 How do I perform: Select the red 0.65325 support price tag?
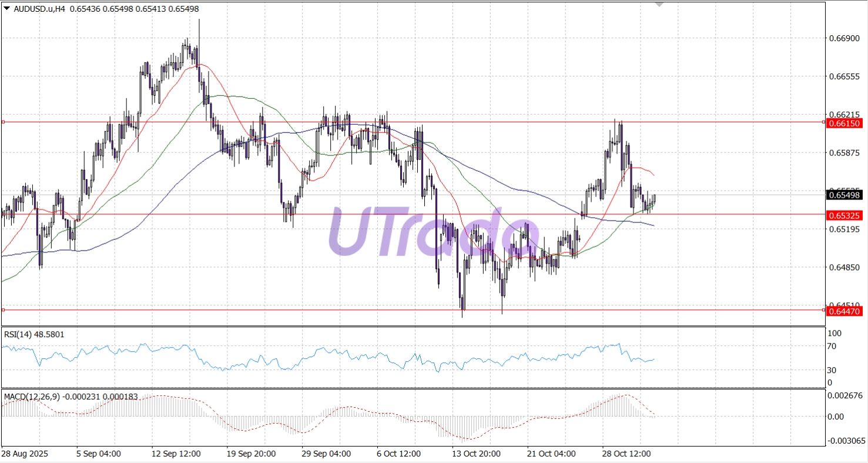(x=844, y=215)
